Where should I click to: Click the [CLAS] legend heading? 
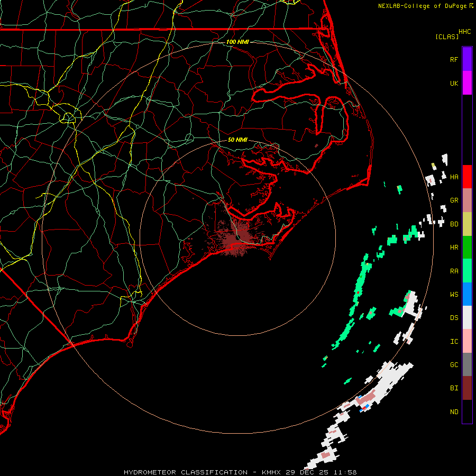pyautogui.click(x=447, y=36)
